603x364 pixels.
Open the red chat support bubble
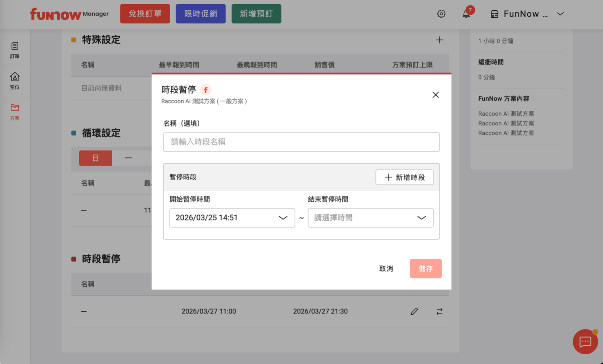point(585,342)
